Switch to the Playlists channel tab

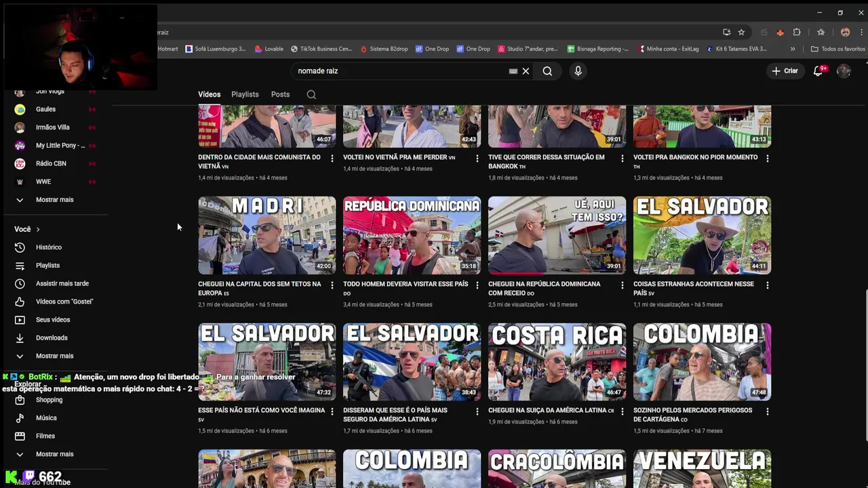click(245, 94)
